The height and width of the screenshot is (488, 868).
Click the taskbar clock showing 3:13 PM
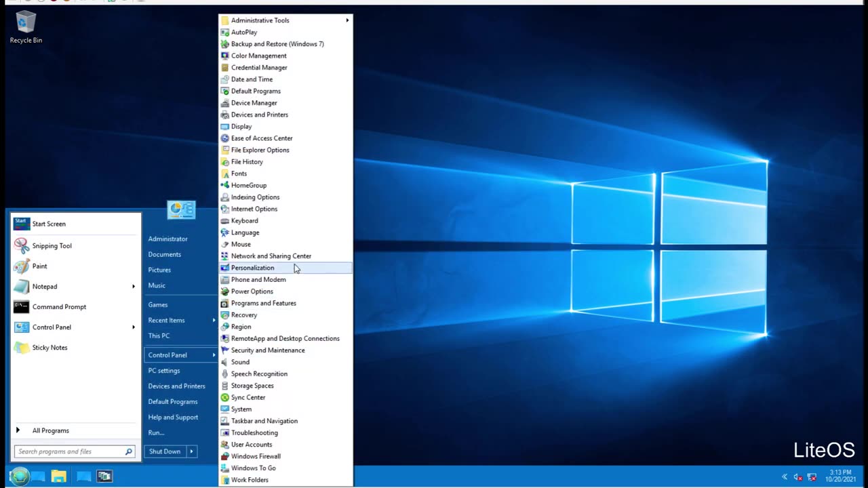(x=840, y=476)
